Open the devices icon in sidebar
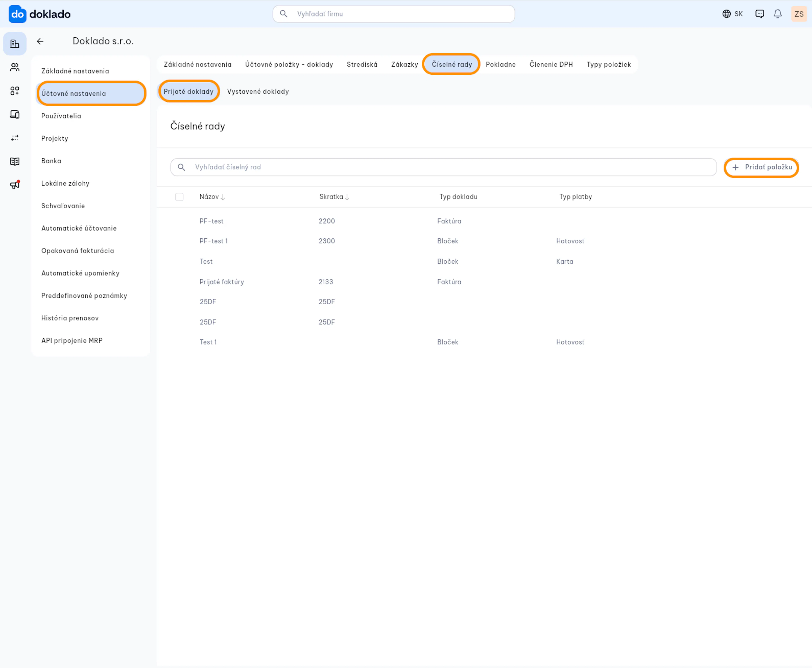Viewport: 812px width, 668px height. click(x=15, y=114)
